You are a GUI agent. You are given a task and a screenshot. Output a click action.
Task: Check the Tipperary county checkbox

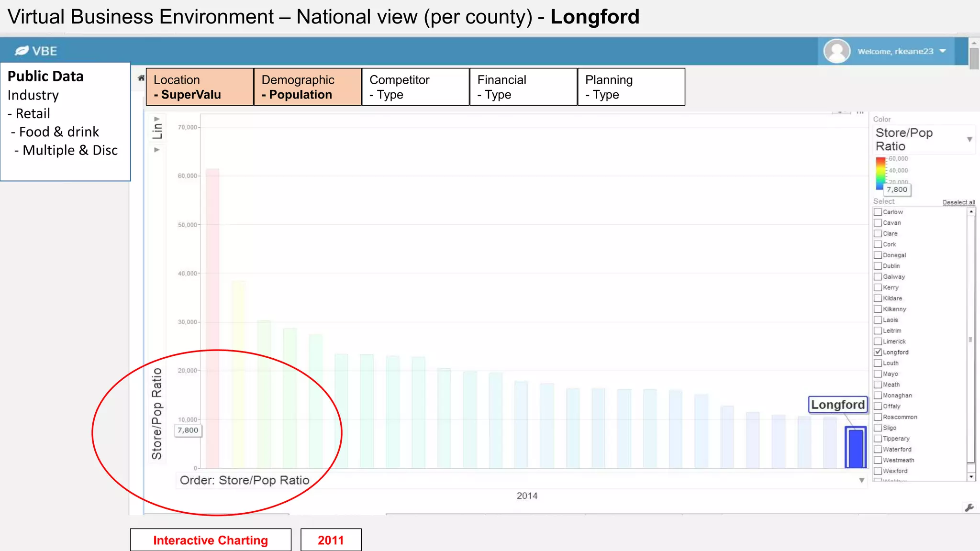tap(878, 439)
